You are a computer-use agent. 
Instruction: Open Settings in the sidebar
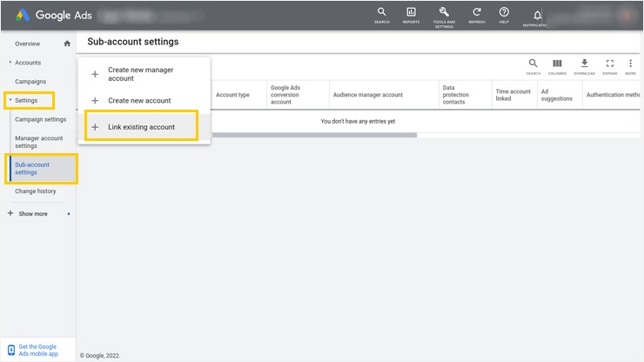point(26,100)
